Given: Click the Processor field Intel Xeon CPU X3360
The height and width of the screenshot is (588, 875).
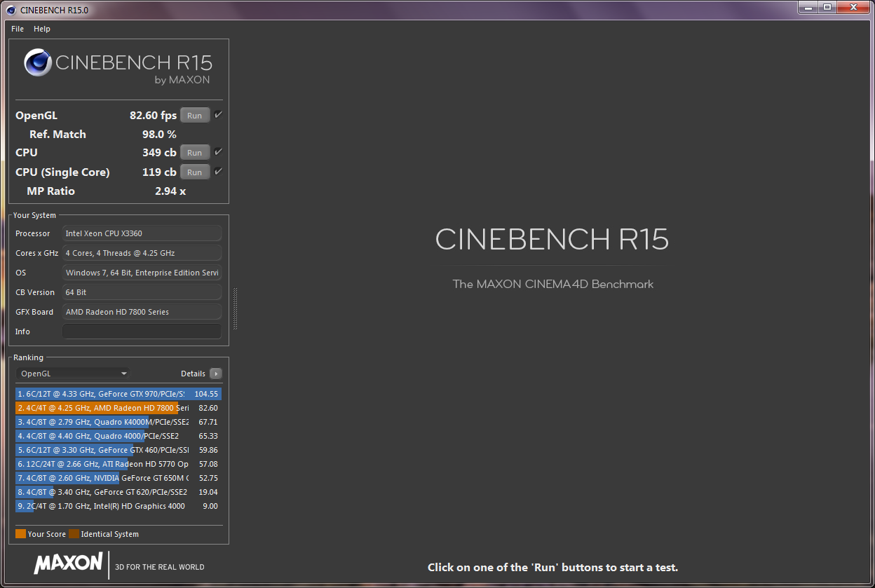Looking at the screenshot, I should pyautogui.click(x=142, y=233).
